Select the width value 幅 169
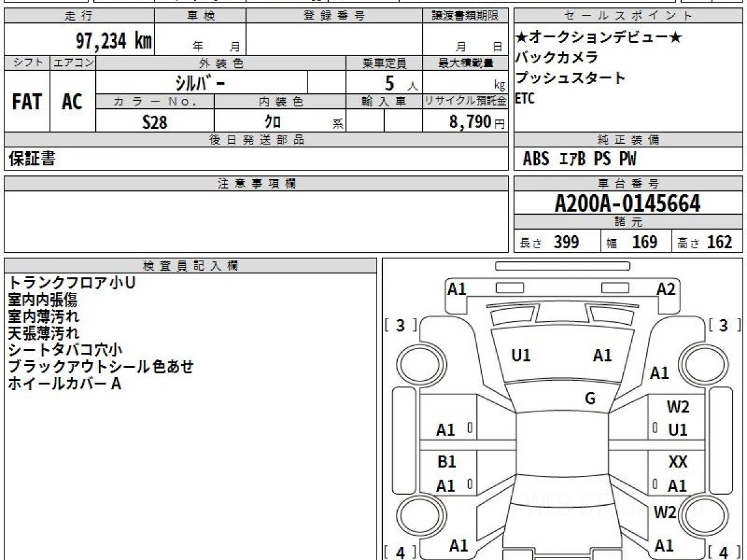Image resolution: width=747 pixels, height=560 pixels. (x=632, y=242)
